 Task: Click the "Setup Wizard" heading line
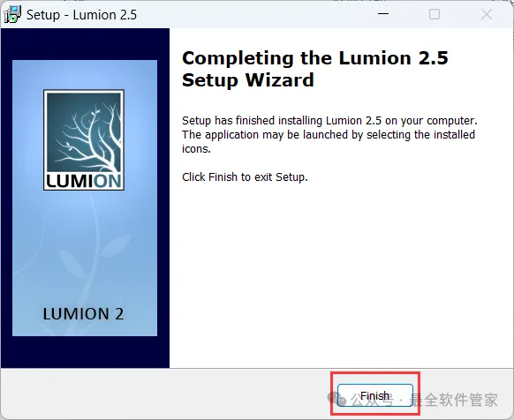click(x=248, y=80)
